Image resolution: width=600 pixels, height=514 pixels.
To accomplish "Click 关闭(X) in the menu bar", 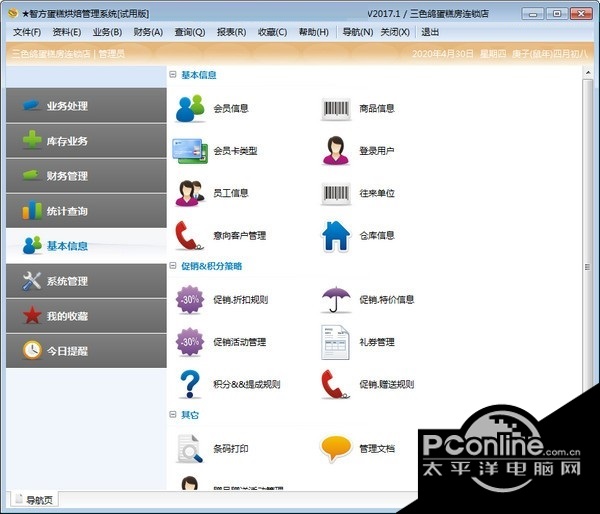I will [395, 32].
